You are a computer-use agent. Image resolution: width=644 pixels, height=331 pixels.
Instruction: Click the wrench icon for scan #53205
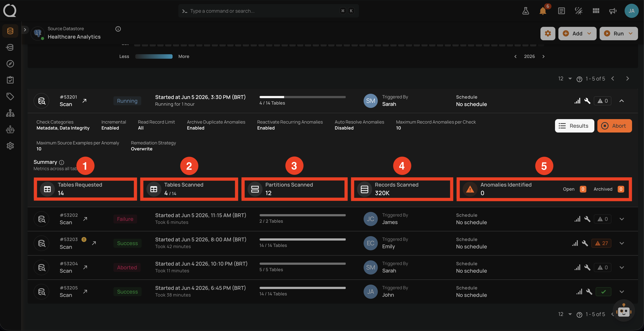coord(589,291)
